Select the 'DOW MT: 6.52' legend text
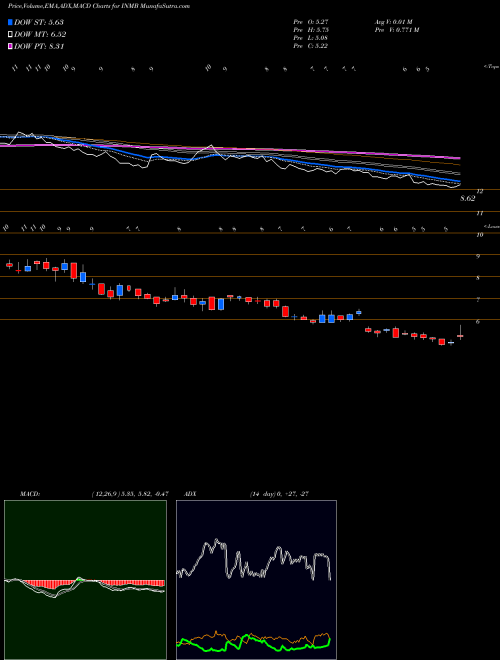The height and width of the screenshot is (660, 500). point(40,35)
